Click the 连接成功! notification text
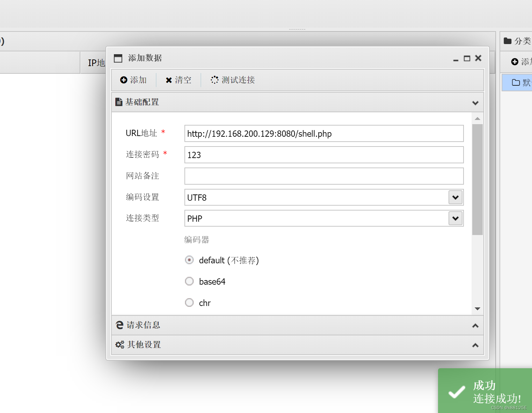 (x=497, y=399)
